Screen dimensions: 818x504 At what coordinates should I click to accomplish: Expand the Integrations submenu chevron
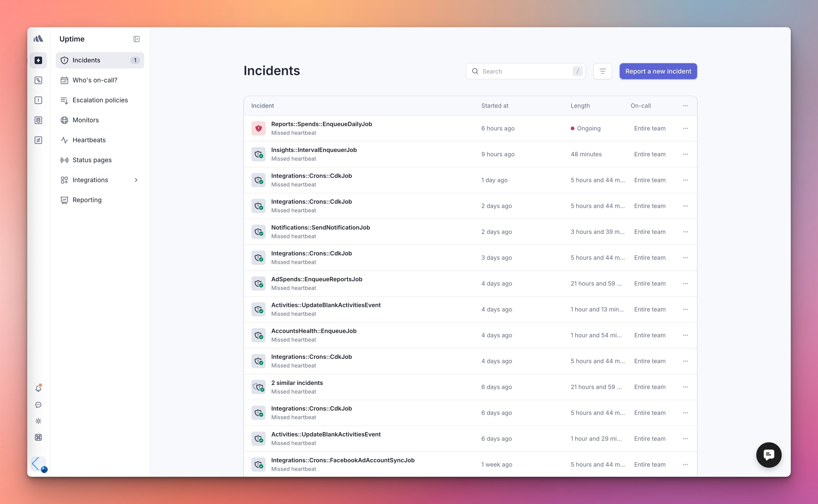pos(136,180)
